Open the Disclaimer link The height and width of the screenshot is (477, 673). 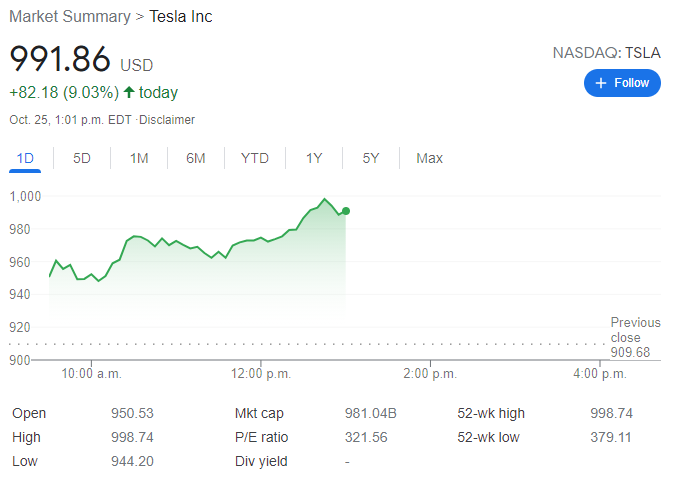[167, 120]
